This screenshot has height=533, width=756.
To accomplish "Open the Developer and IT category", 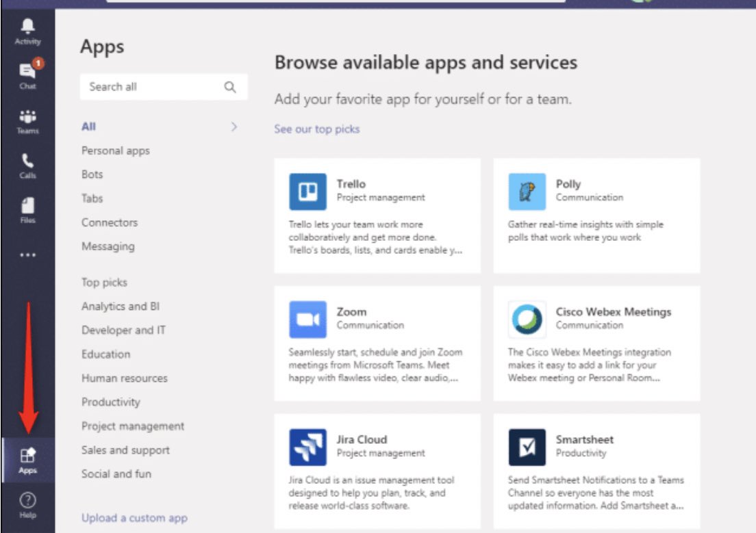I will click(x=123, y=330).
